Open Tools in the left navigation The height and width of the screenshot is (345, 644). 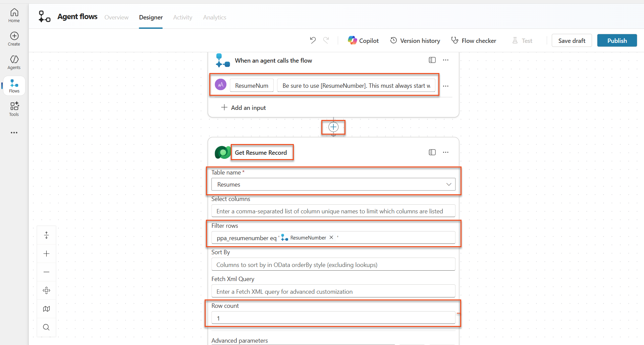[14, 109]
